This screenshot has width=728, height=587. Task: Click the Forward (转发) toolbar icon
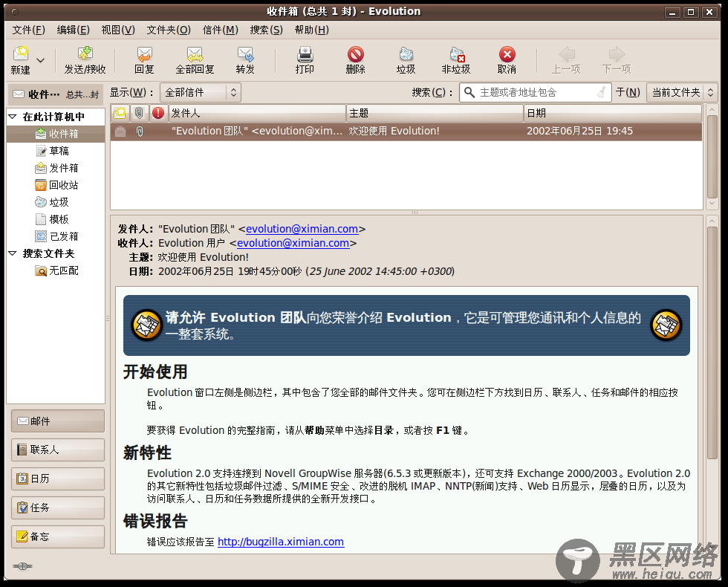click(x=245, y=53)
